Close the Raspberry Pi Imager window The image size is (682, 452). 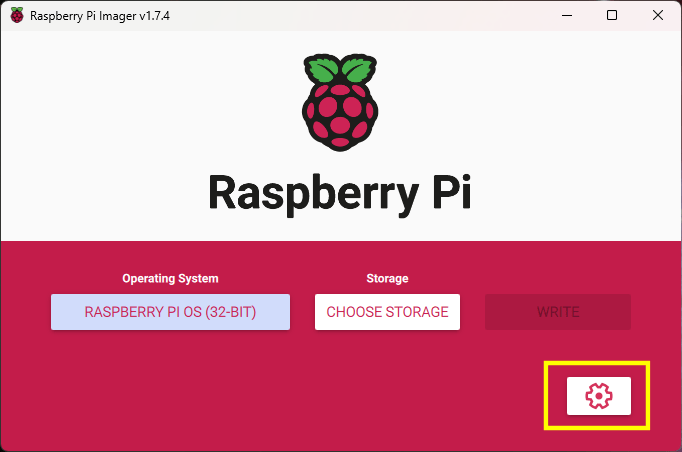pyautogui.click(x=658, y=15)
